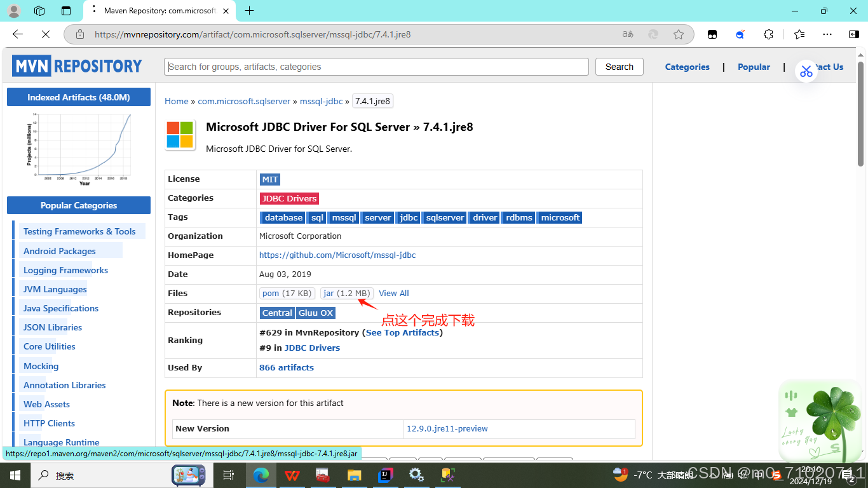Toggle the Edge sidebar panel

tap(854, 34)
